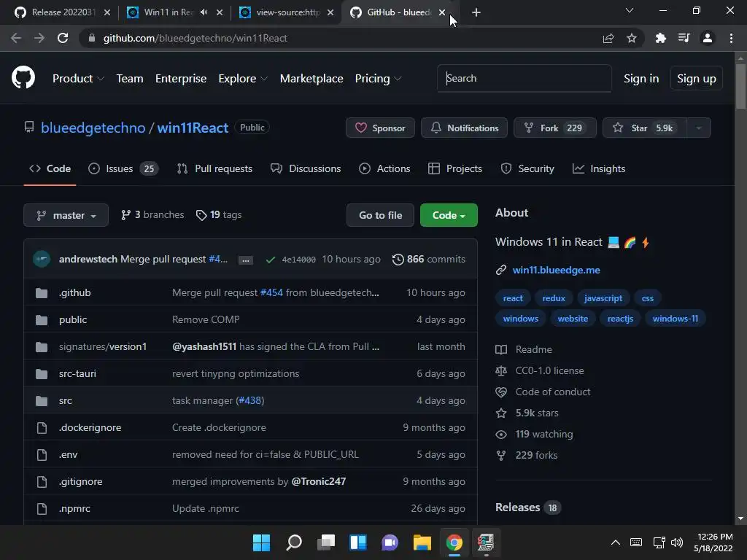747x560 pixels.
Task: Click the Sponsor button
Action: (x=380, y=128)
